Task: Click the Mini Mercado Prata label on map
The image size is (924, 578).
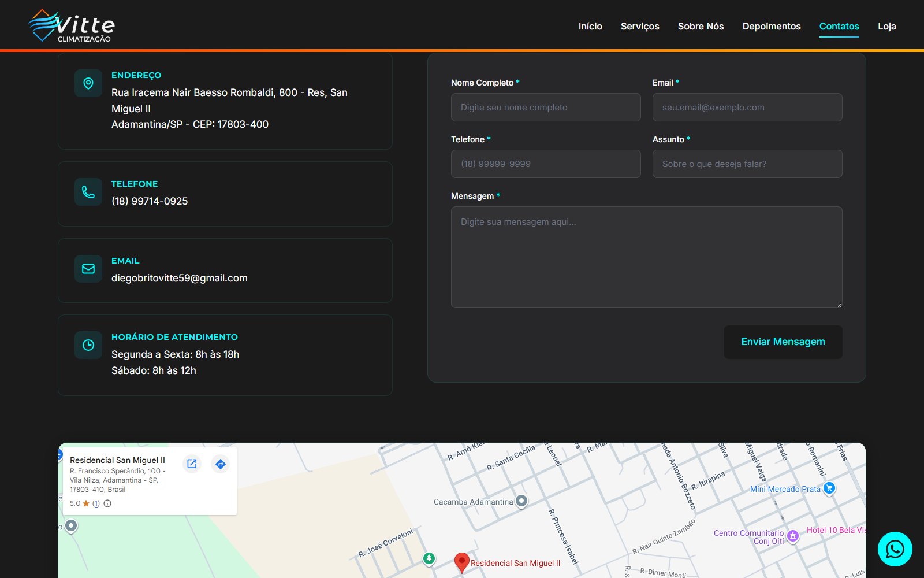Action: (x=785, y=489)
